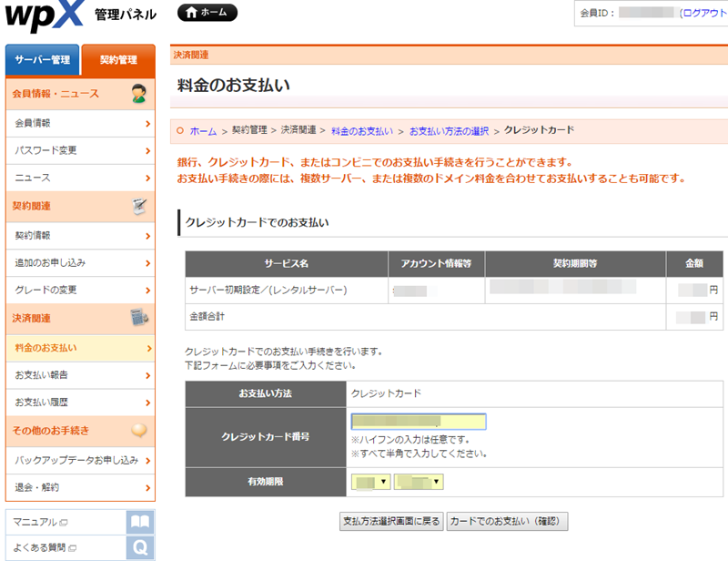Click the その他のお手続き section header text
The width and height of the screenshot is (728, 561).
click(x=51, y=431)
